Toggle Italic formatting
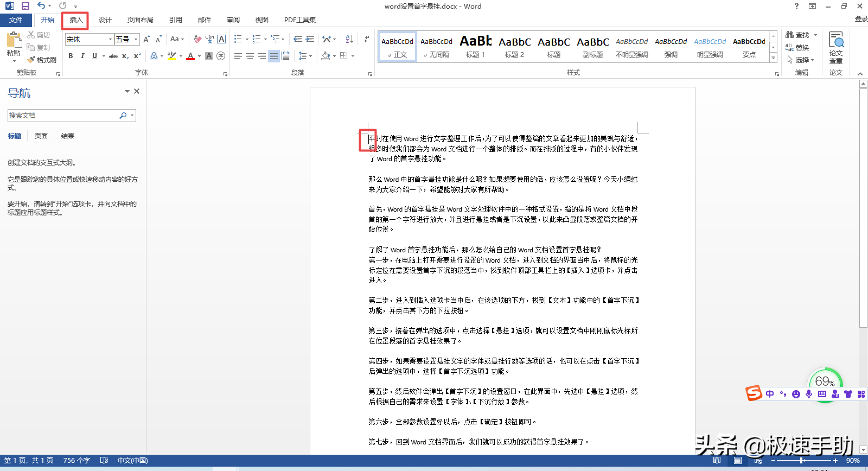 82,56
